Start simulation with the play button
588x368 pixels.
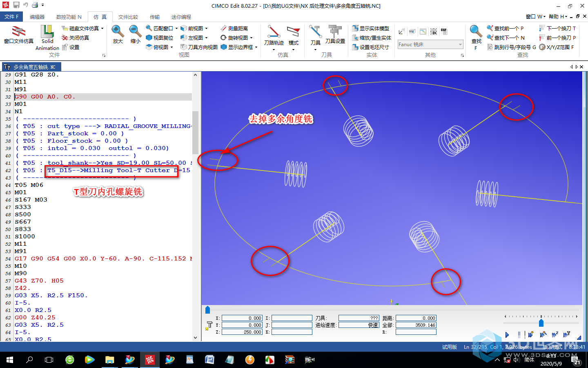(507, 335)
